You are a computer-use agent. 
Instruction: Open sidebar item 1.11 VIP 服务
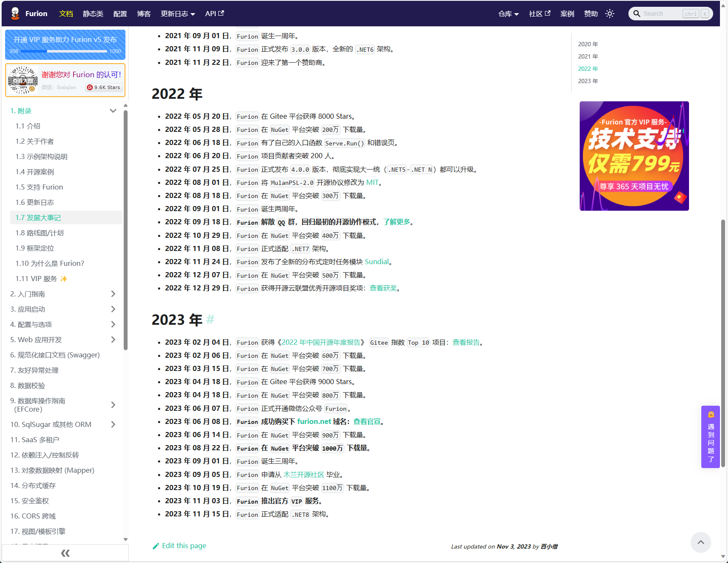coord(66,279)
